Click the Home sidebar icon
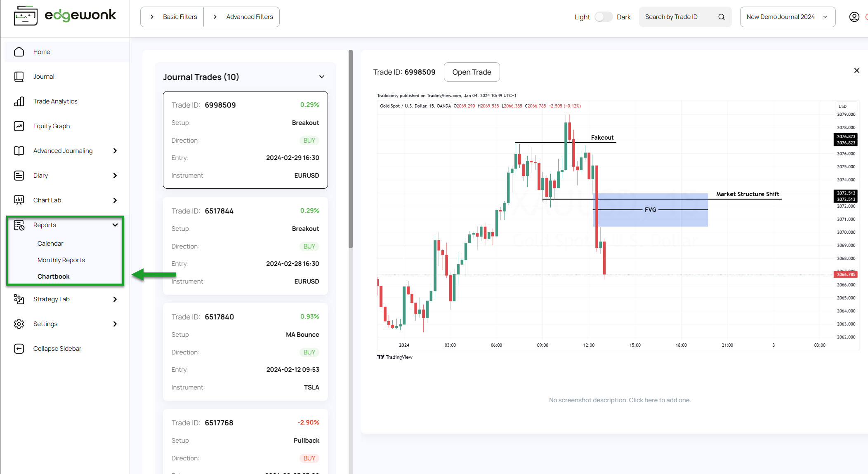This screenshot has height=474, width=868. click(19, 52)
